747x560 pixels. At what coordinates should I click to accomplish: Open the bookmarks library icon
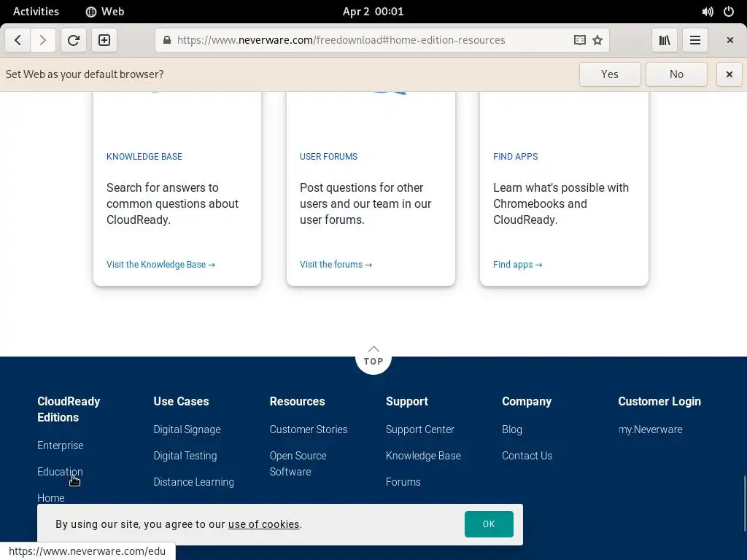point(665,40)
